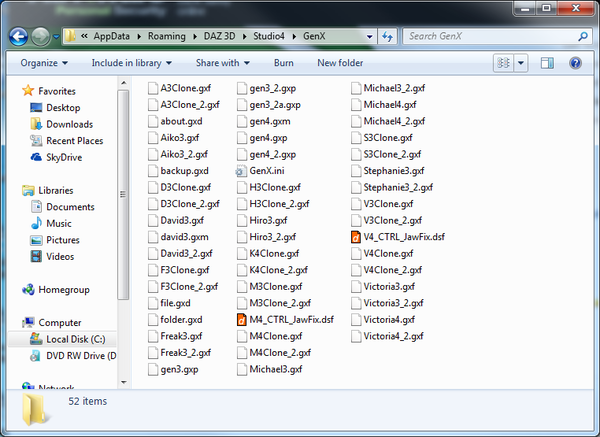Select the Aiko3.gxf file icon
The width and height of the screenshot is (600, 437).
pyautogui.click(x=153, y=138)
